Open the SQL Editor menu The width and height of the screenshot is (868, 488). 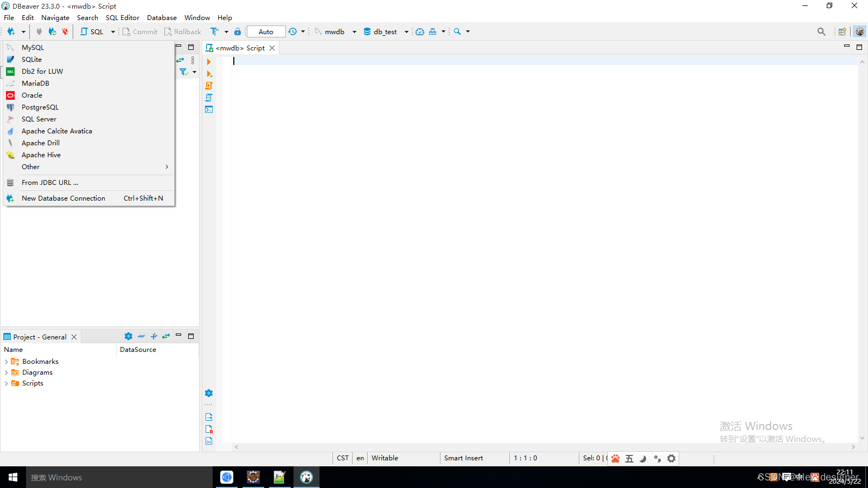coord(123,17)
